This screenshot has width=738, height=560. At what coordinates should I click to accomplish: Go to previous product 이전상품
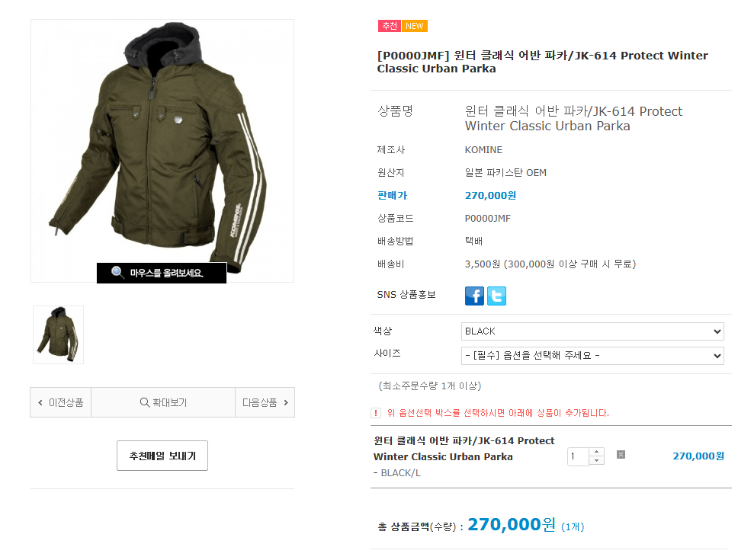(61, 402)
